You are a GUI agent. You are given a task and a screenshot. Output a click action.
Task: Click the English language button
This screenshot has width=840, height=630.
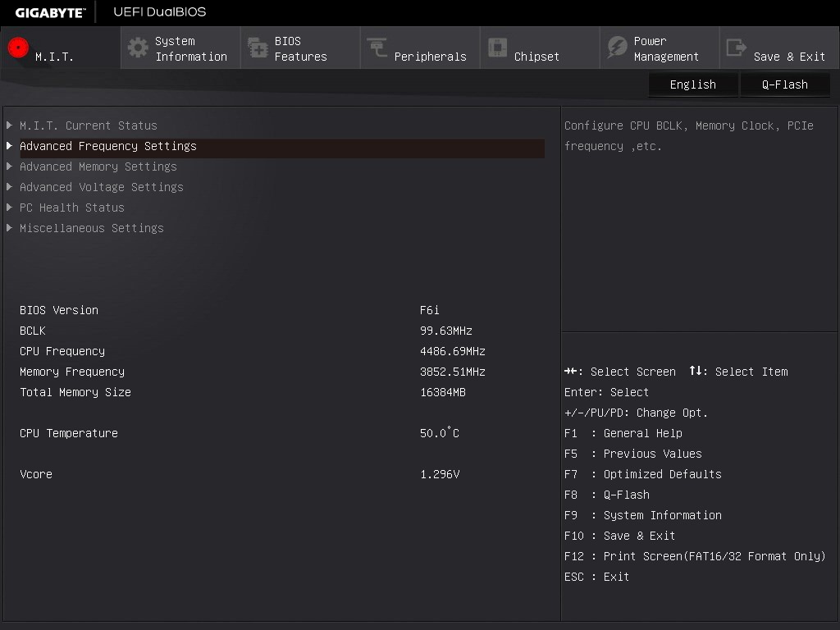[x=693, y=84]
